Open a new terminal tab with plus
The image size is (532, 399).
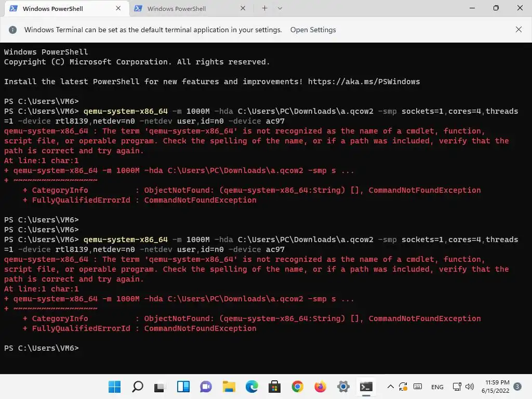coord(264,8)
